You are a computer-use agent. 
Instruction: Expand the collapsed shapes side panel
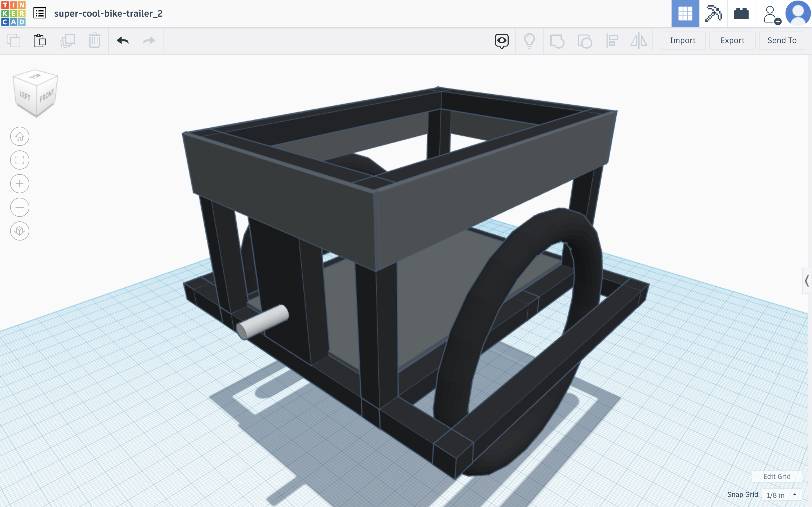pos(807,281)
